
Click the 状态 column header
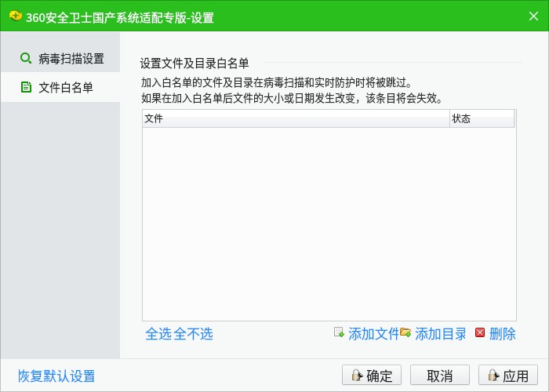point(482,118)
